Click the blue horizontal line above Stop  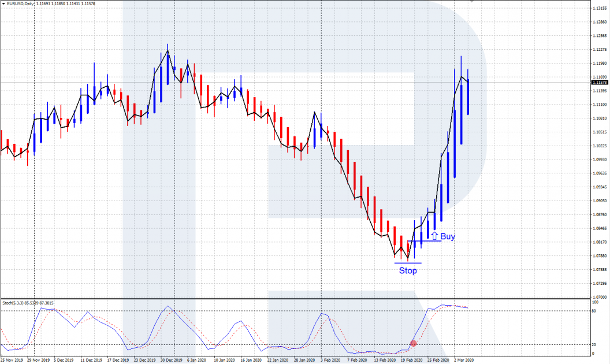pyautogui.click(x=408, y=263)
